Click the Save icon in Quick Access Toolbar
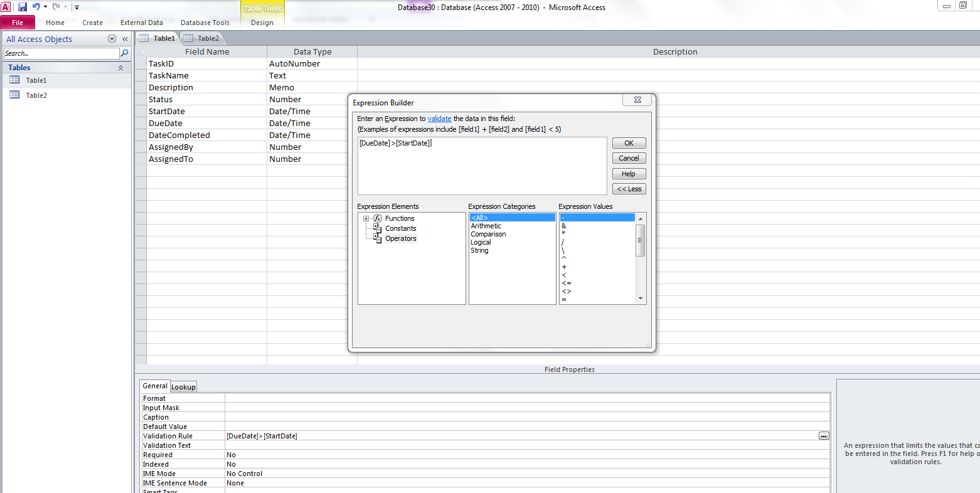This screenshot has height=493, width=980. tap(23, 7)
